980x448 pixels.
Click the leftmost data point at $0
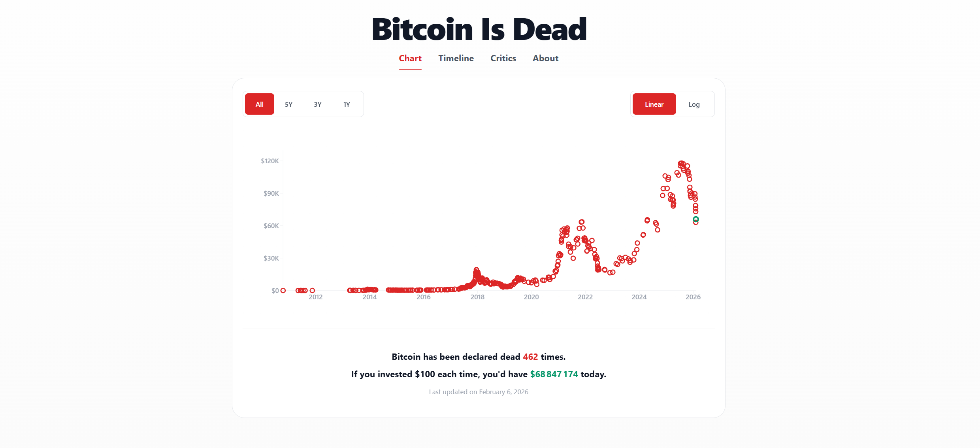point(283,291)
